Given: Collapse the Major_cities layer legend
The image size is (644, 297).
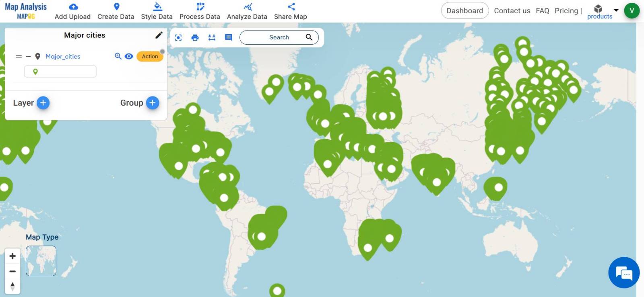Looking at the screenshot, I should pos(28,57).
